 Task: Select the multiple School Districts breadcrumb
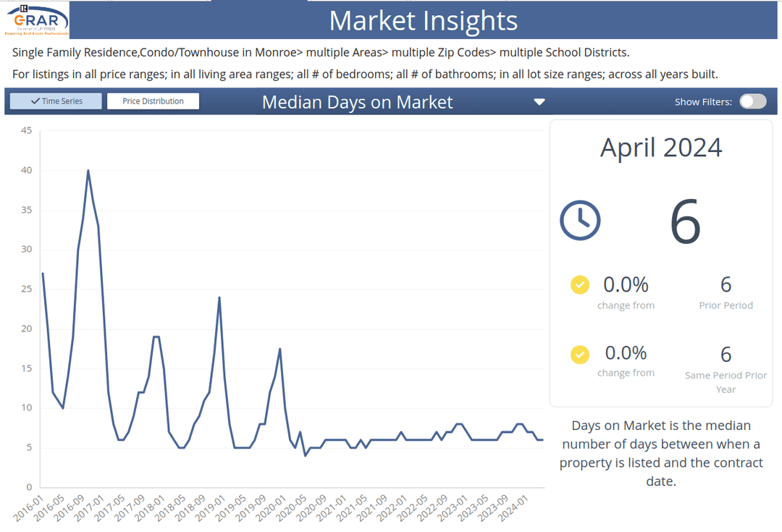(x=560, y=52)
